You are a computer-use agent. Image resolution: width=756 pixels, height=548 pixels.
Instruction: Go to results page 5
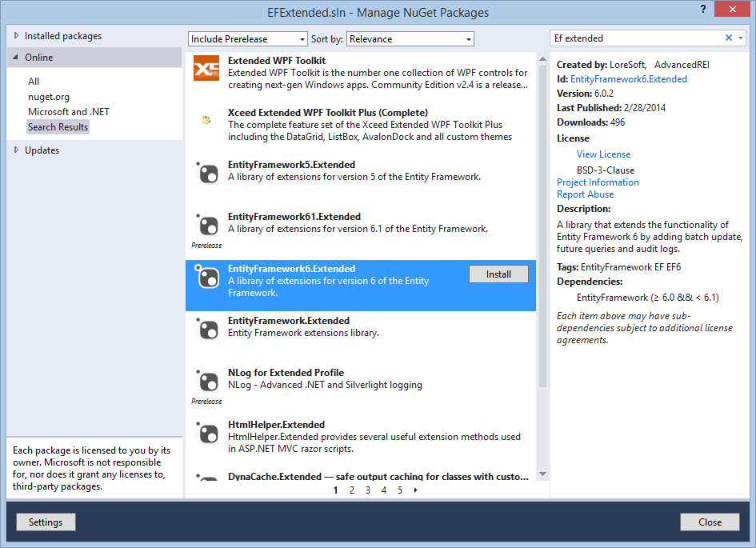click(x=400, y=490)
